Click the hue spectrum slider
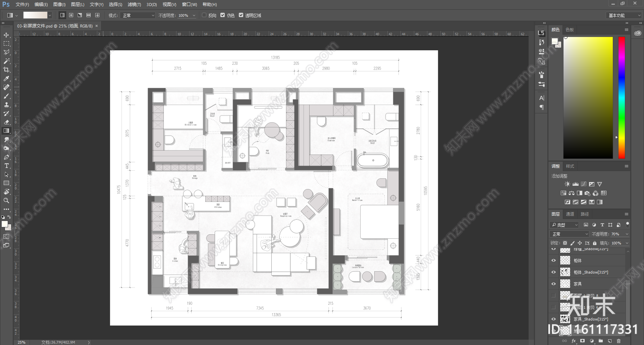Viewport: 644px width, 345px height. click(622, 97)
